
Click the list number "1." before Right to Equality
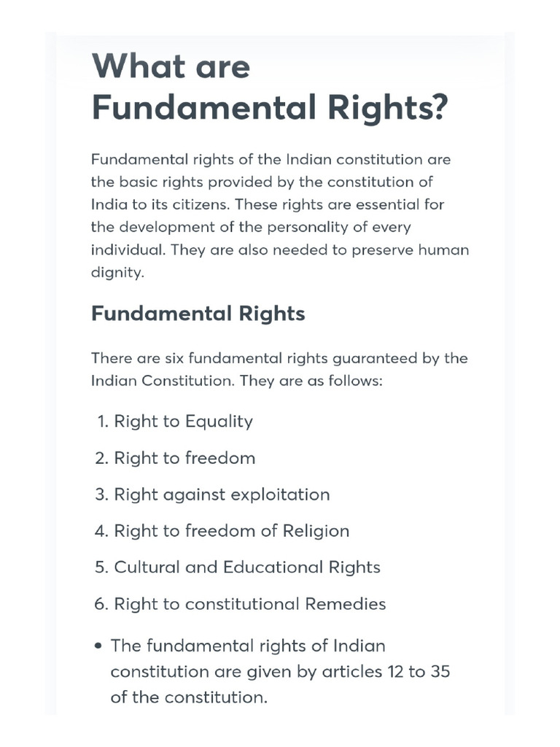click(x=102, y=422)
